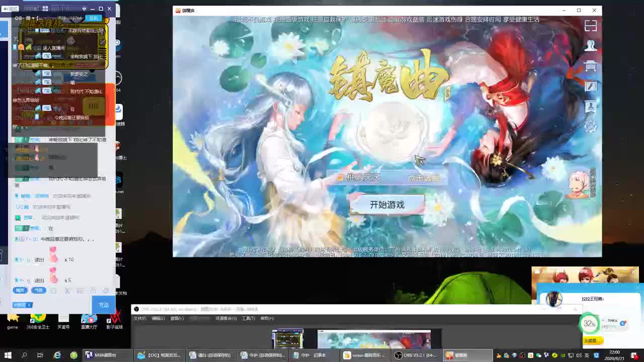Open 帮助(H) menu in OBS window
Viewport: 644px width, 362px height.
click(x=267, y=318)
